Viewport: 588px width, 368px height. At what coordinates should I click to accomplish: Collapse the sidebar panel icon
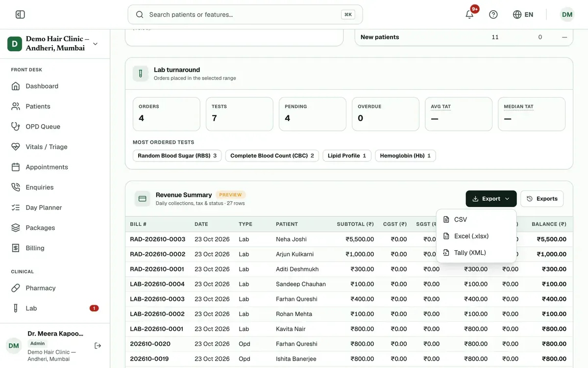20,15
